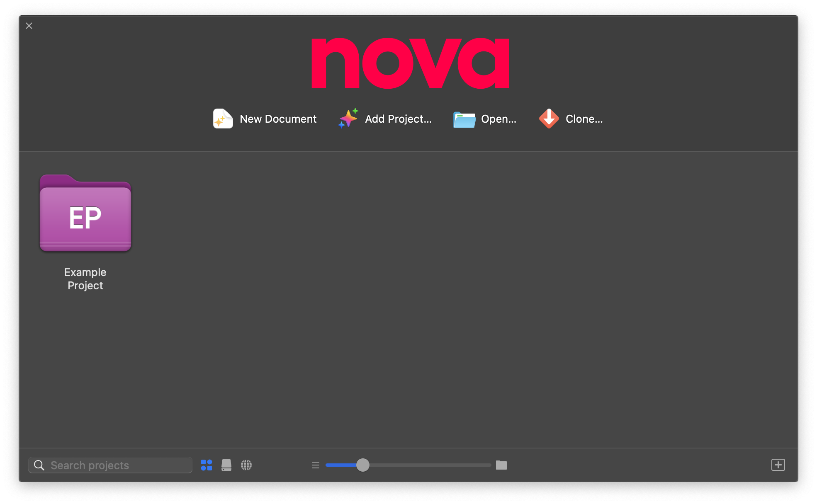Click the Clone git arrow icon
This screenshot has width=817, height=504.
click(549, 119)
